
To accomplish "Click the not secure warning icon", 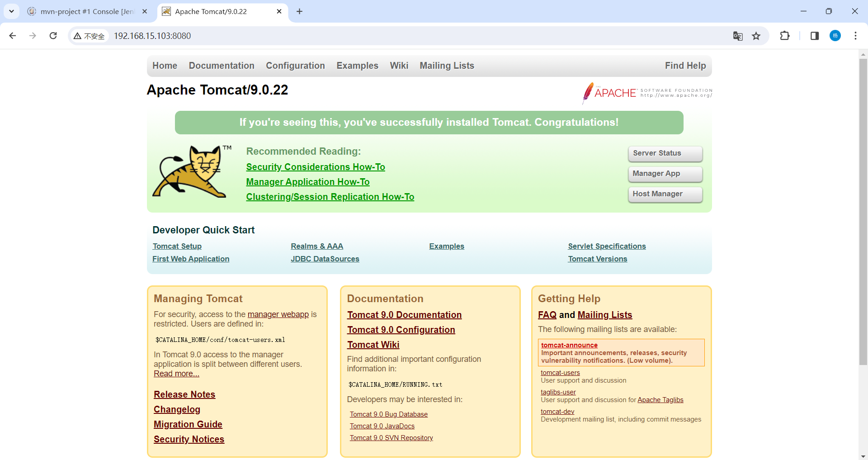I will (89, 36).
